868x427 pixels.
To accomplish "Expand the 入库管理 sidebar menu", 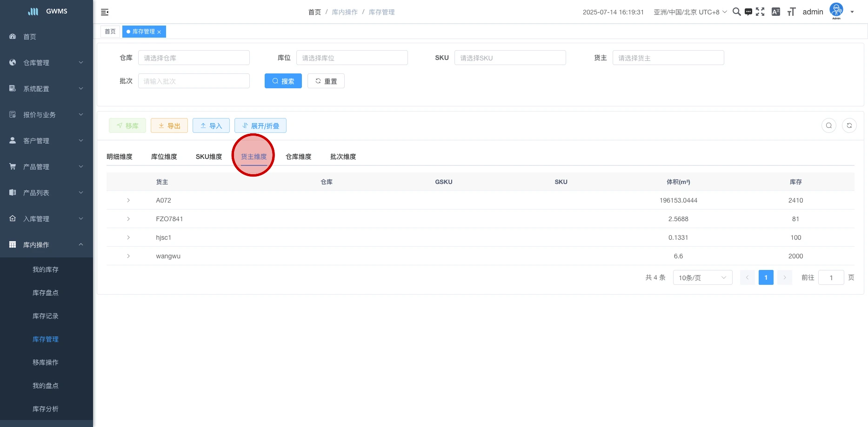I will click(x=47, y=219).
